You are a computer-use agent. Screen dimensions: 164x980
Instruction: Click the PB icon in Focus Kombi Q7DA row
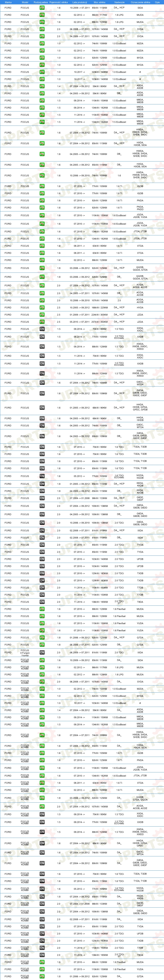pyautogui.click(x=42, y=977)
